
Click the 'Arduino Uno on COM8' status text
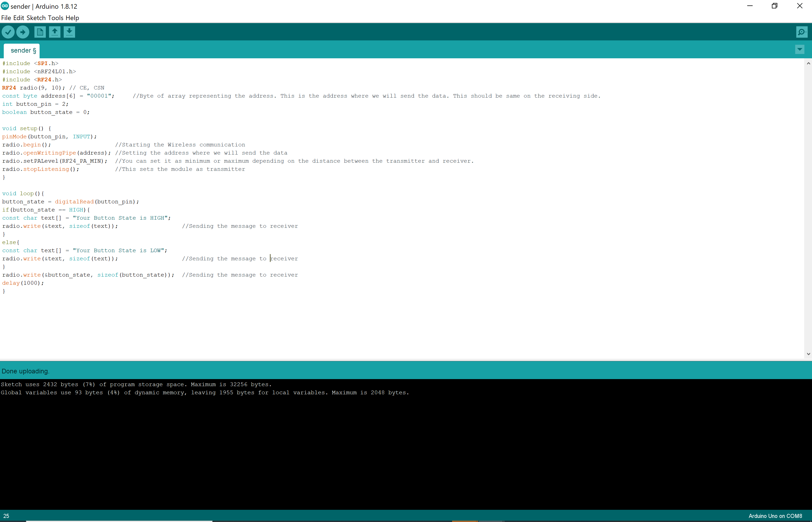pyautogui.click(x=775, y=516)
